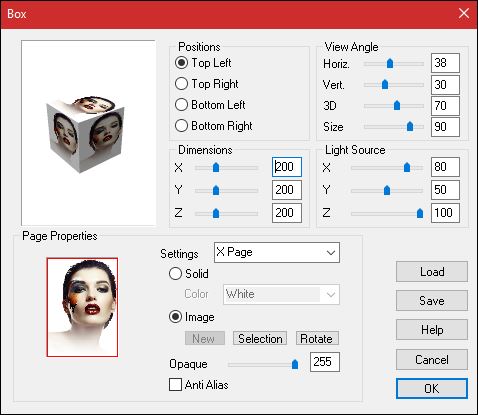
Task: Click the Selection button
Action: [x=260, y=338]
